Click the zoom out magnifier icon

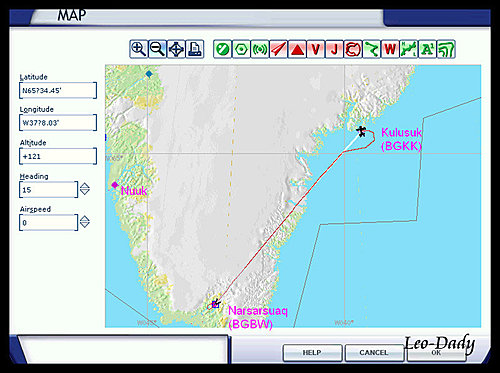(x=157, y=49)
